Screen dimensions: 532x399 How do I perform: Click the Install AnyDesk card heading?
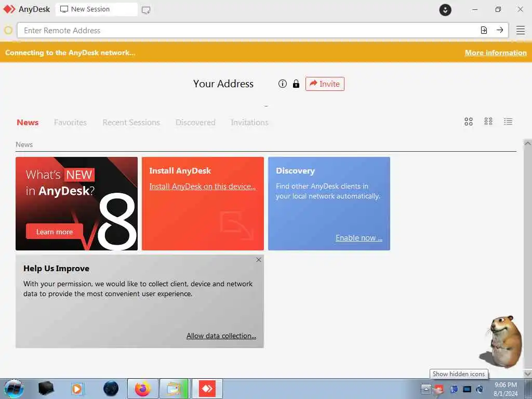(x=180, y=170)
